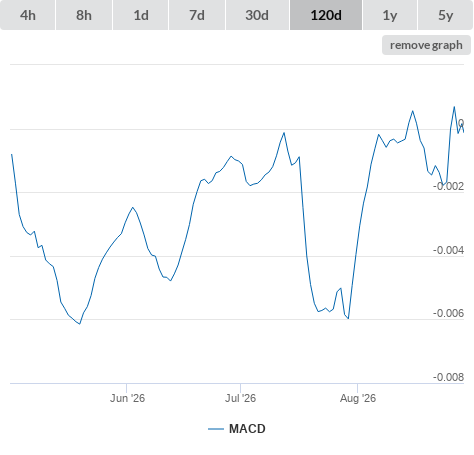Click the active 120d range tab
Viewport: 474px width, 455px height.
[x=326, y=15]
